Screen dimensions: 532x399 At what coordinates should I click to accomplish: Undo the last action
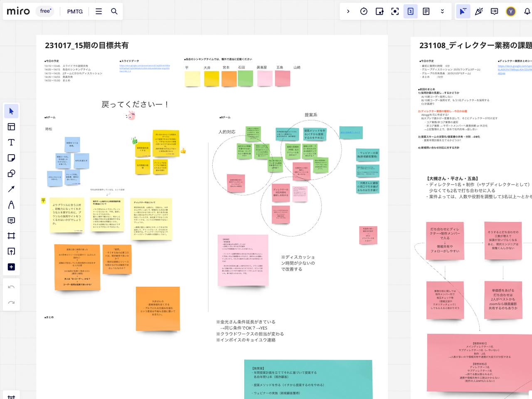[11, 286]
